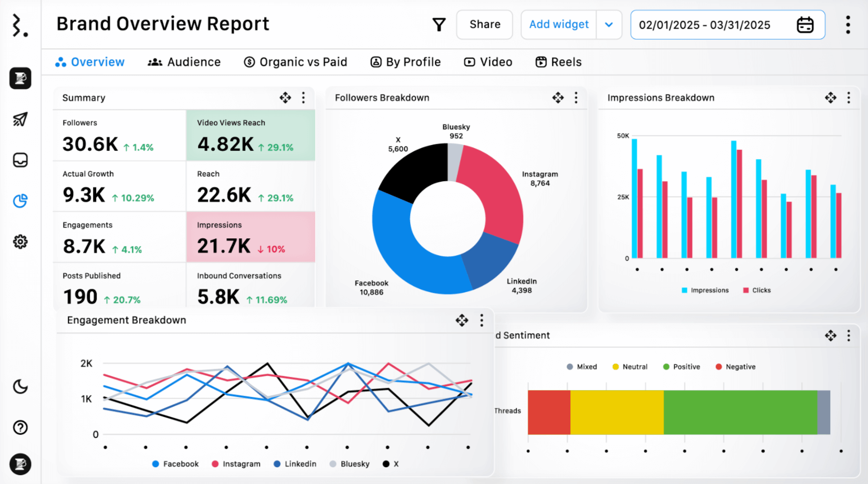Toggle Bluesky series in Engagement legend

pyautogui.click(x=349, y=464)
